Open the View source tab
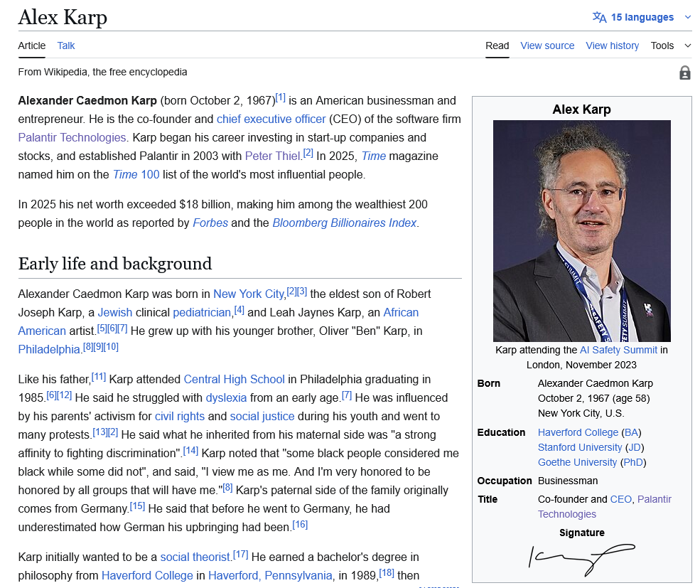This screenshot has width=700, height=588. [x=547, y=46]
